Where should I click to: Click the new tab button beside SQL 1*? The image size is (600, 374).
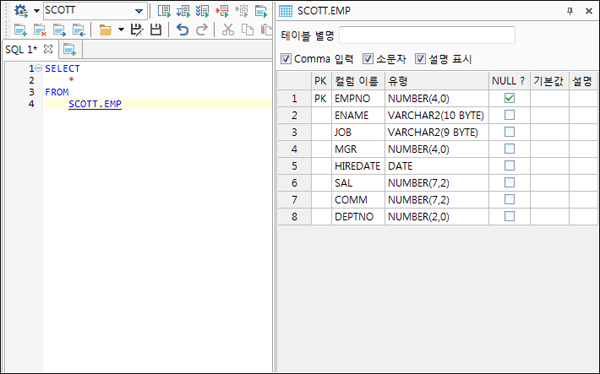(x=70, y=49)
